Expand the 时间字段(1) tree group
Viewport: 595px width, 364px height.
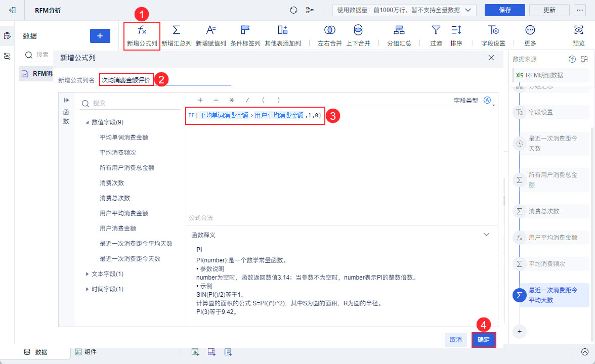pos(87,289)
